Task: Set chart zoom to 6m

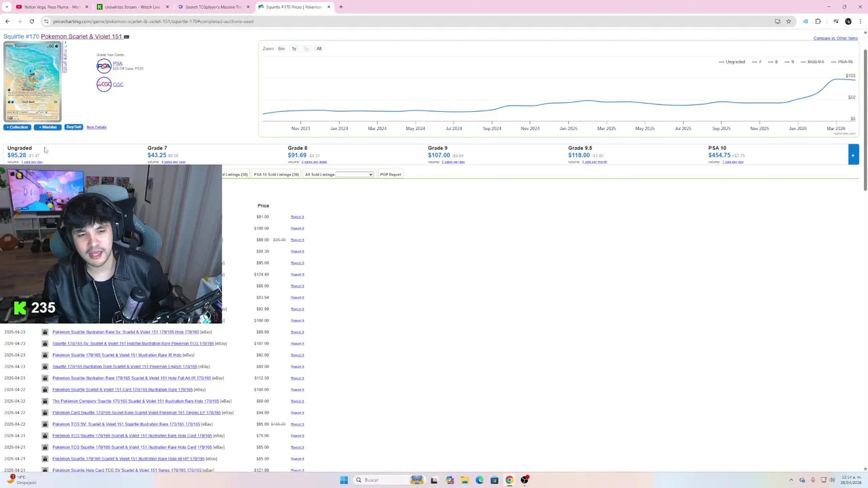Action: (281, 49)
